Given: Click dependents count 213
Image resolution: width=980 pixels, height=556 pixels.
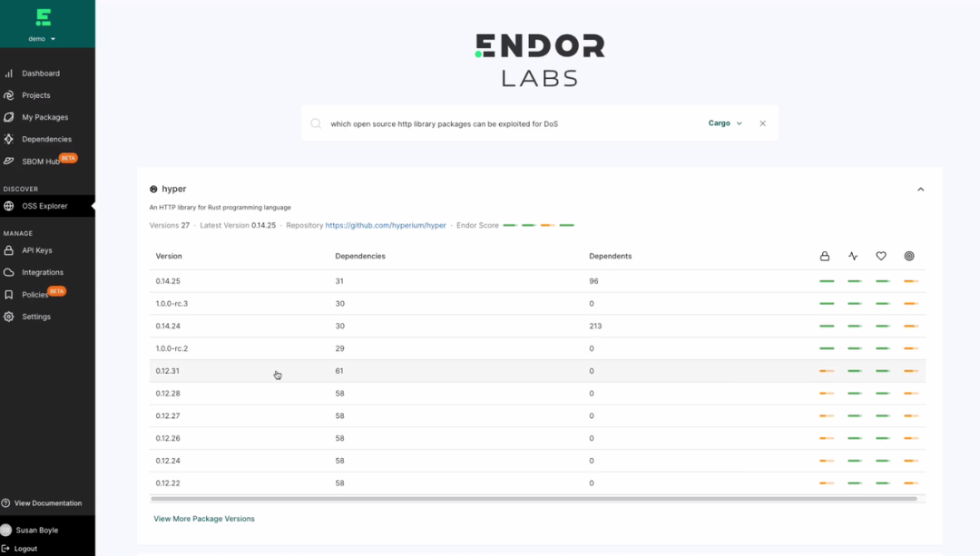Looking at the screenshot, I should (595, 327).
